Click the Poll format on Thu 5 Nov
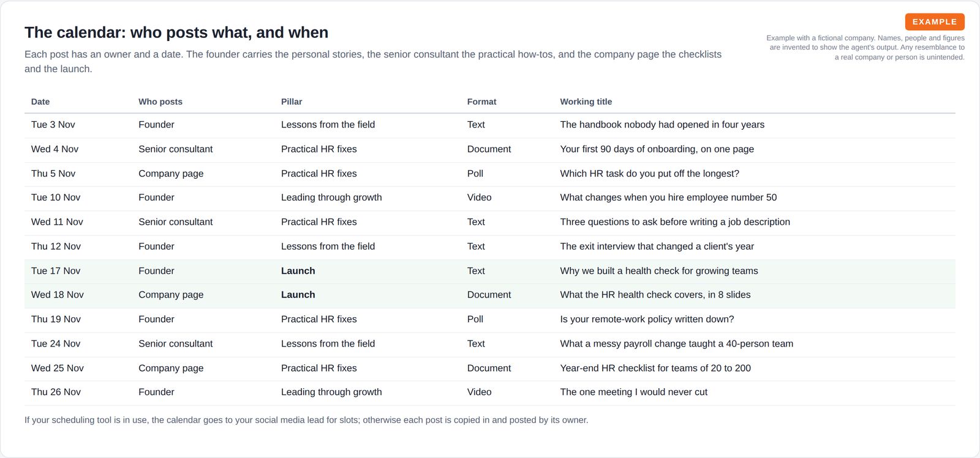This screenshot has height=458, width=980. pos(475,174)
